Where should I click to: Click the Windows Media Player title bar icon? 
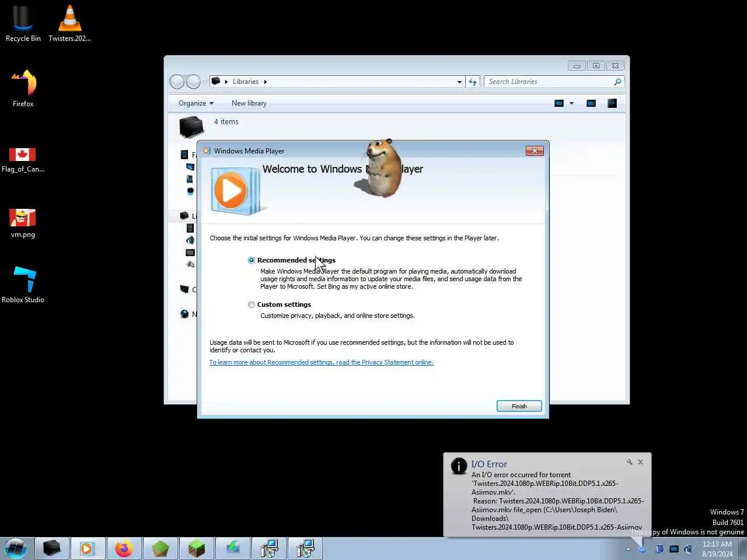tap(207, 150)
